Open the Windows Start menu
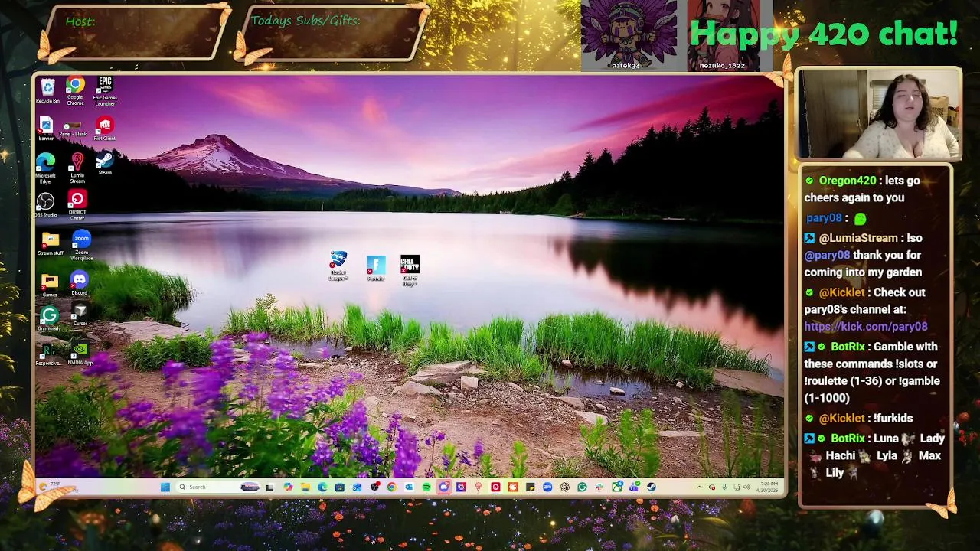The width and height of the screenshot is (980, 551). pyautogui.click(x=165, y=487)
